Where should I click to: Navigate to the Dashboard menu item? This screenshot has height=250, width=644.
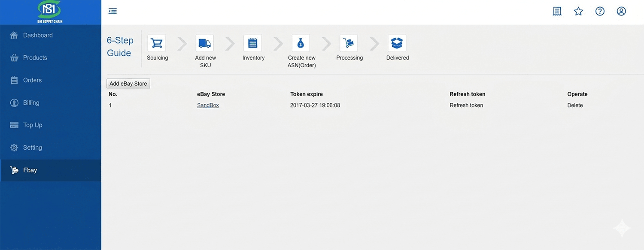click(38, 35)
